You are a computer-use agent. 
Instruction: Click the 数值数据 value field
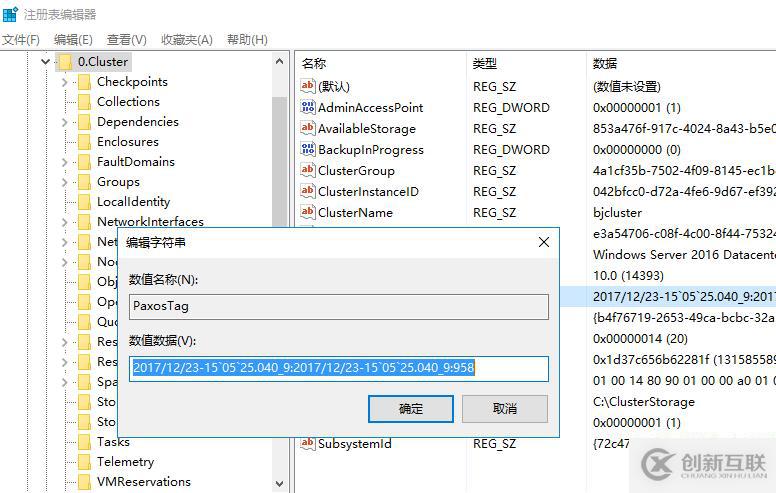coord(339,369)
